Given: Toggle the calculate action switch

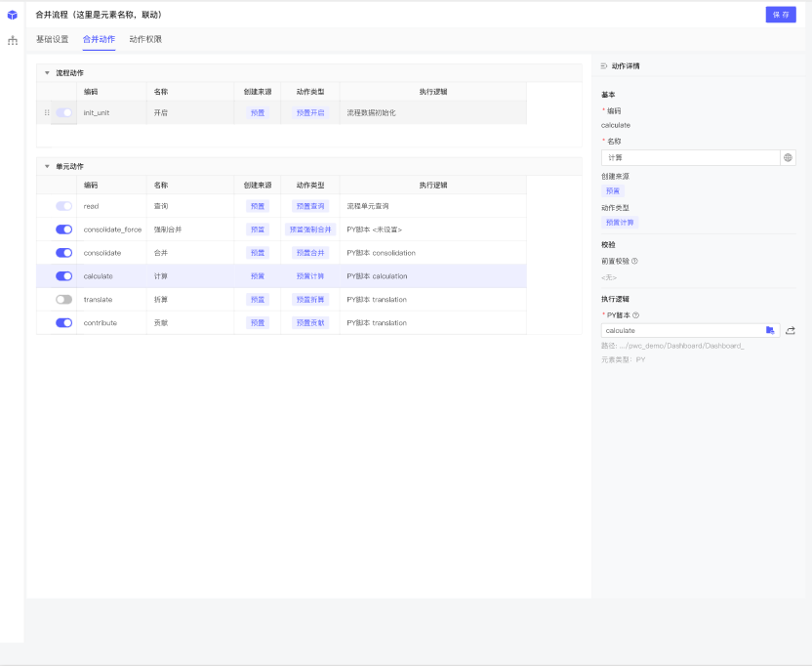Looking at the screenshot, I should click(64, 276).
